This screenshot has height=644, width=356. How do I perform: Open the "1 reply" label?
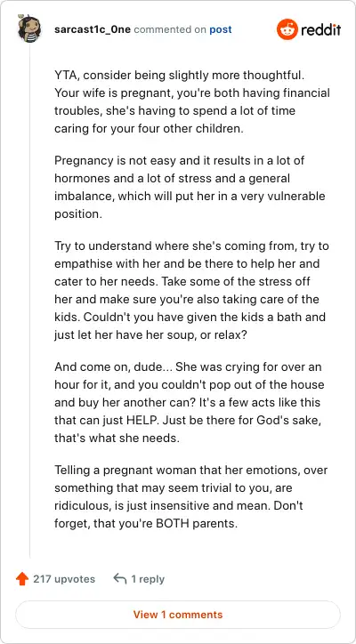[148, 579]
